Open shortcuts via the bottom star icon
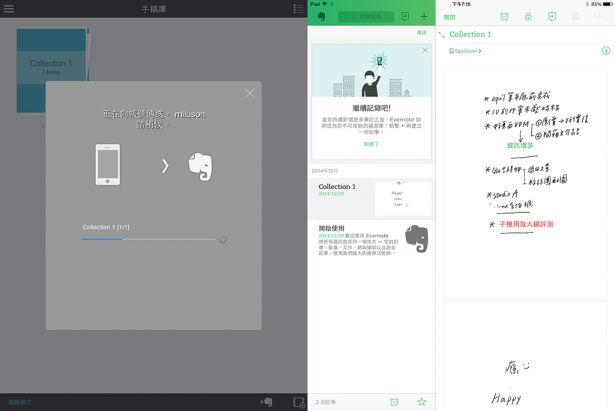 pyautogui.click(x=422, y=402)
